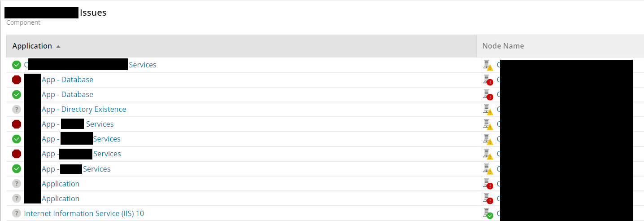Open the App - Directory Existence link
The width and height of the screenshot is (644, 221).
point(84,109)
